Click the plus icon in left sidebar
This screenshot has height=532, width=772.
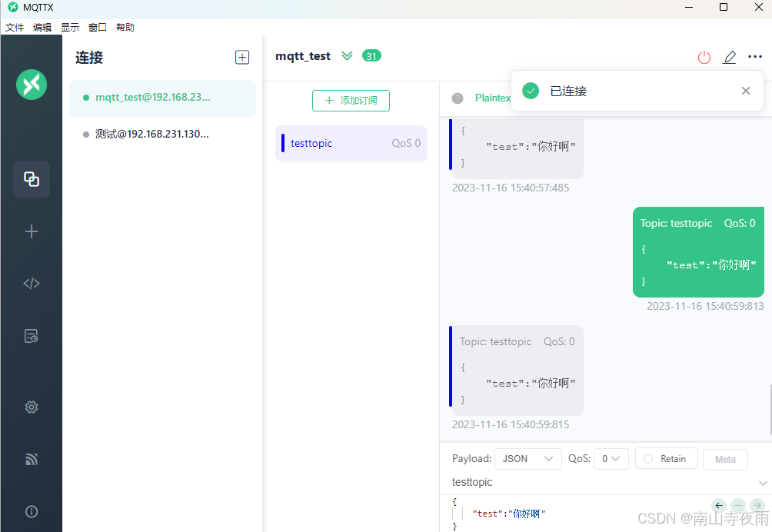pyautogui.click(x=32, y=231)
